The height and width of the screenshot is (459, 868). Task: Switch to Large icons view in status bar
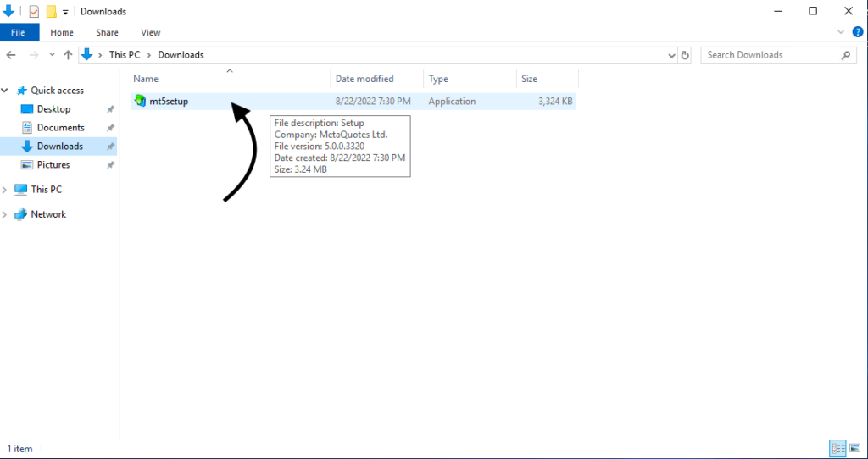coord(854,447)
